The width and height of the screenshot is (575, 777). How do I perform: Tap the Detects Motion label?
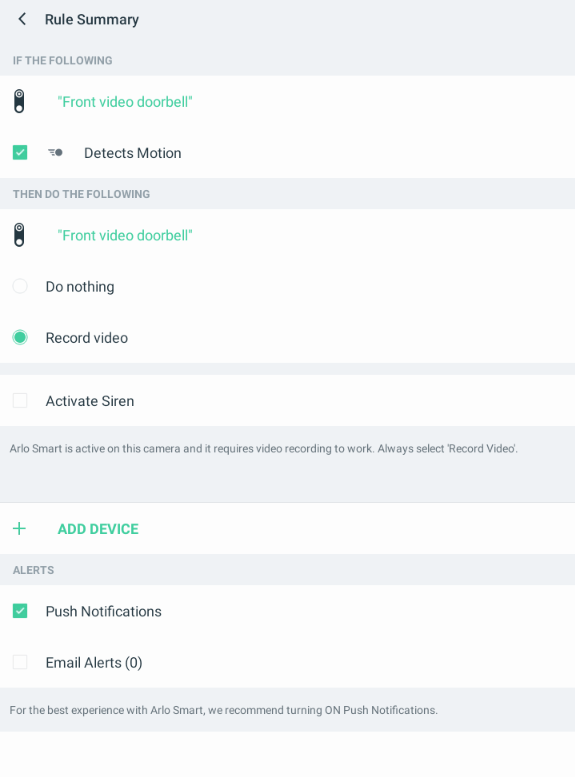point(132,153)
